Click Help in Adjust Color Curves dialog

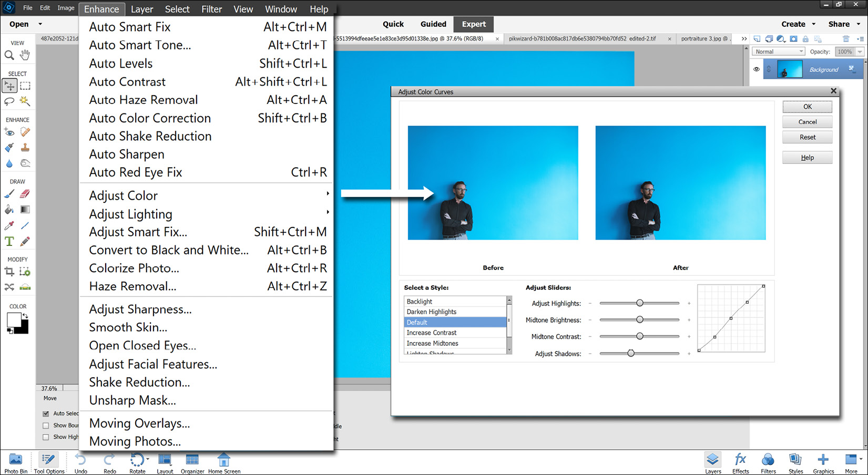tap(807, 157)
